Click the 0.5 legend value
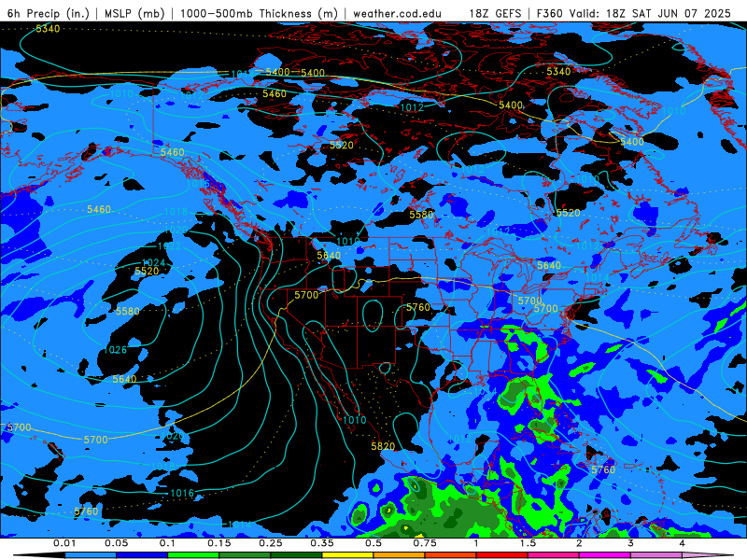 point(373,543)
